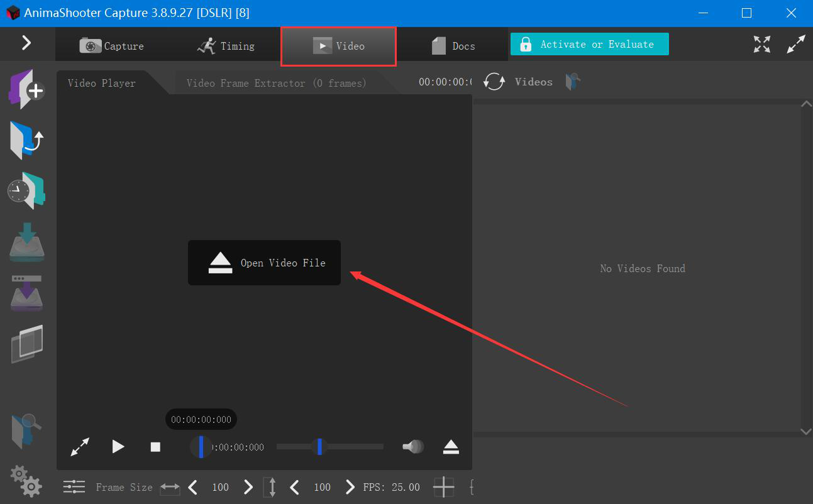Click the teal download-to-drive icon
Image resolution: width=813 pixels, height=504 pixels.
point(26,243)
